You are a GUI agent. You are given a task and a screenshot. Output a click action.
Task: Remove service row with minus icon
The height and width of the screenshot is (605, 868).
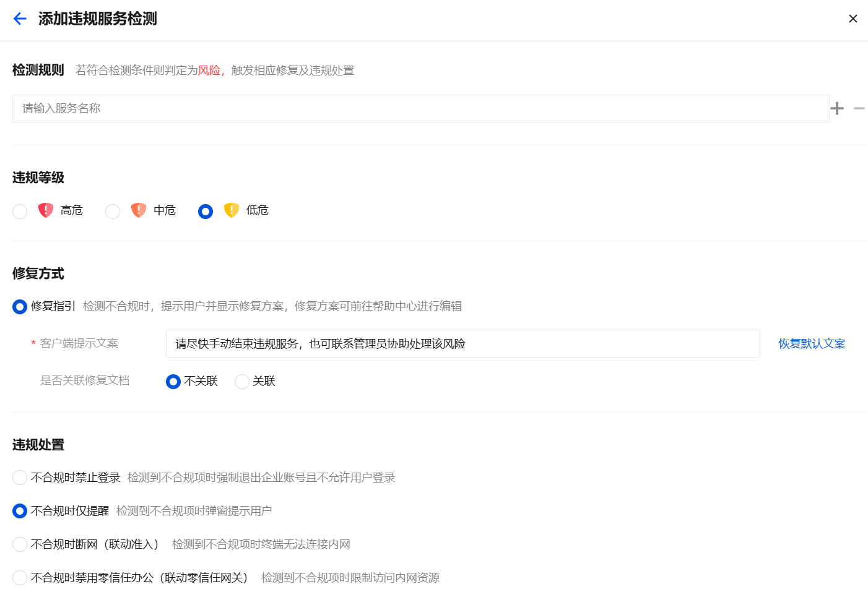point(859,108)
